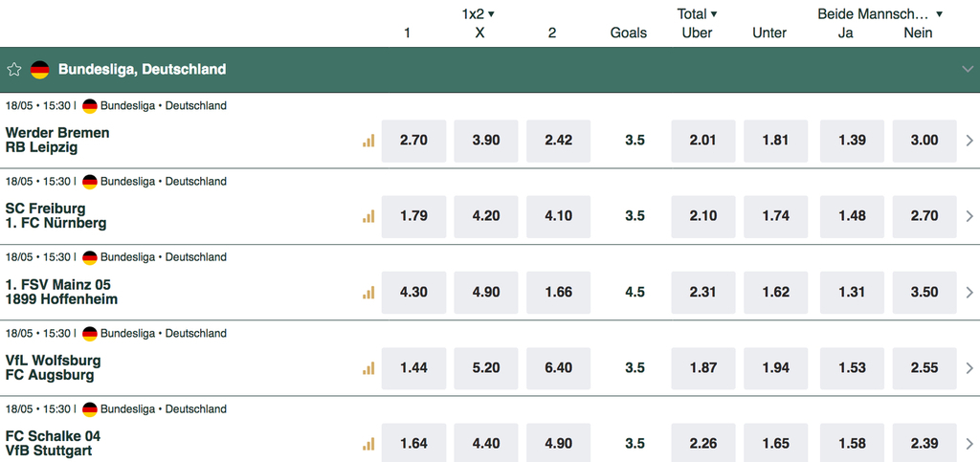Open statistics icon for SC Freiburg match

pos(368,216)
